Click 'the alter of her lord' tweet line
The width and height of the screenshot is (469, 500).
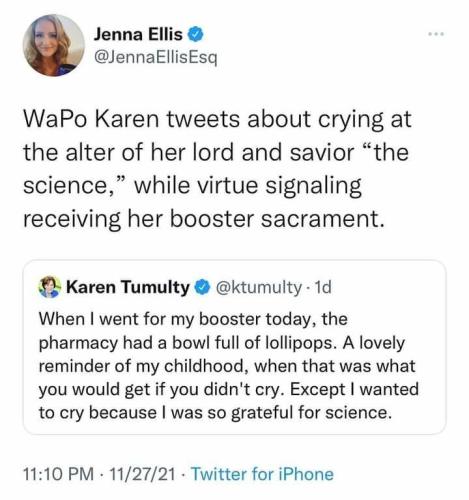coord(216,152)
